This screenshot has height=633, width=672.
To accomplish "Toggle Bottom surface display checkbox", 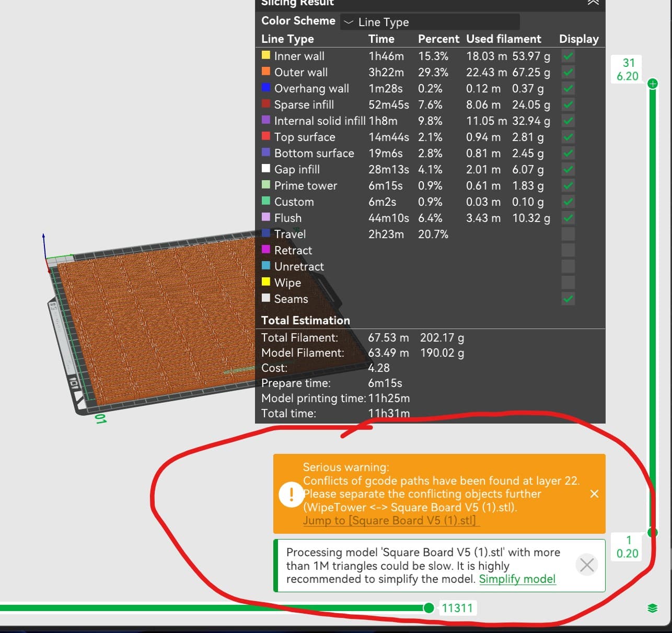I will click(x=568, y=153).
